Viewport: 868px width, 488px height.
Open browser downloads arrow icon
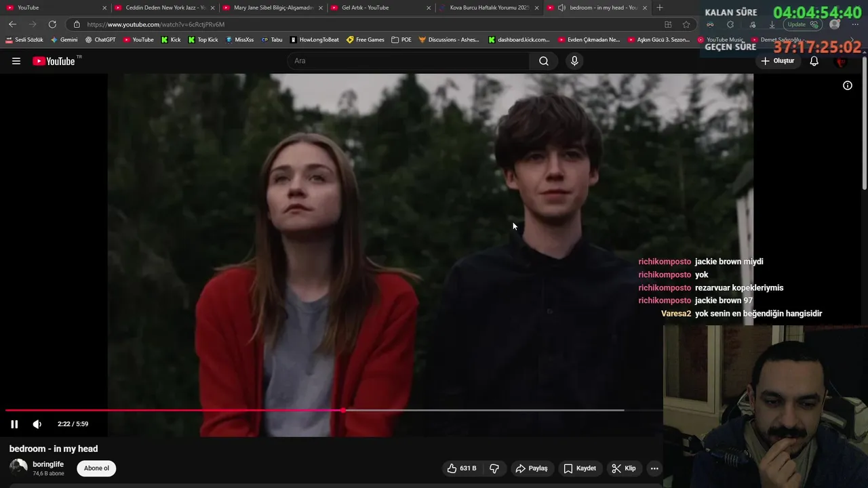pos(772,24)
